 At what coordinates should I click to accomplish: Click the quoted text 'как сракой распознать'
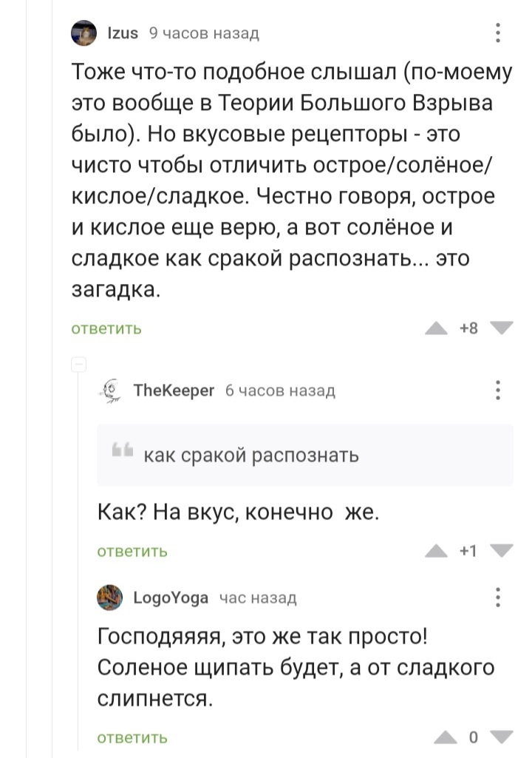click(x=251, y=455)
